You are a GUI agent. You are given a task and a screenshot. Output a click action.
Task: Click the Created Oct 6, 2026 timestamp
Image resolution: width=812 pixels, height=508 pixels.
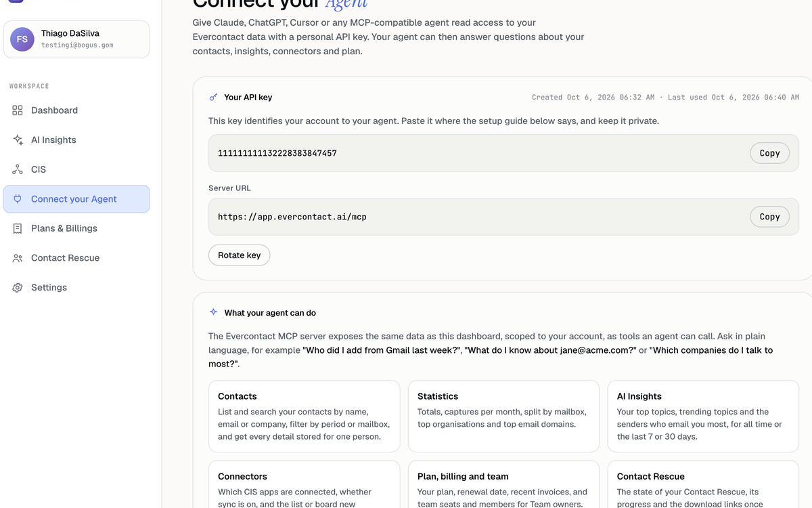(x=593, y=98)
